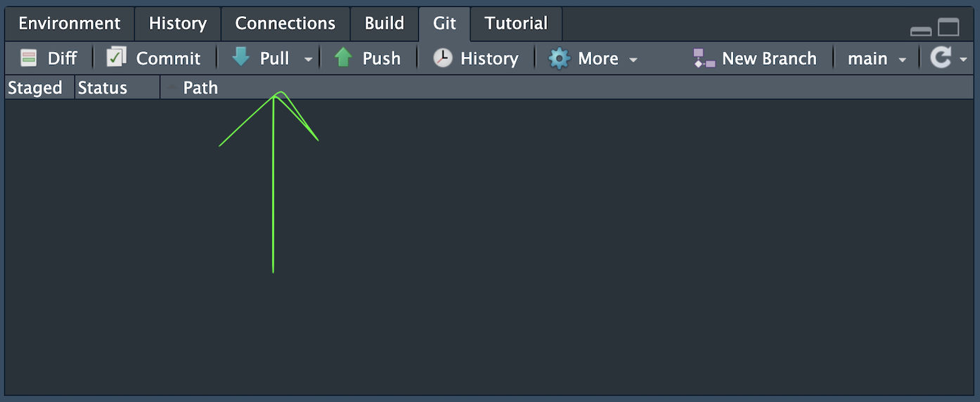Click the More gear icon
This screenshot has height=402, width=980.
(559, 58)
